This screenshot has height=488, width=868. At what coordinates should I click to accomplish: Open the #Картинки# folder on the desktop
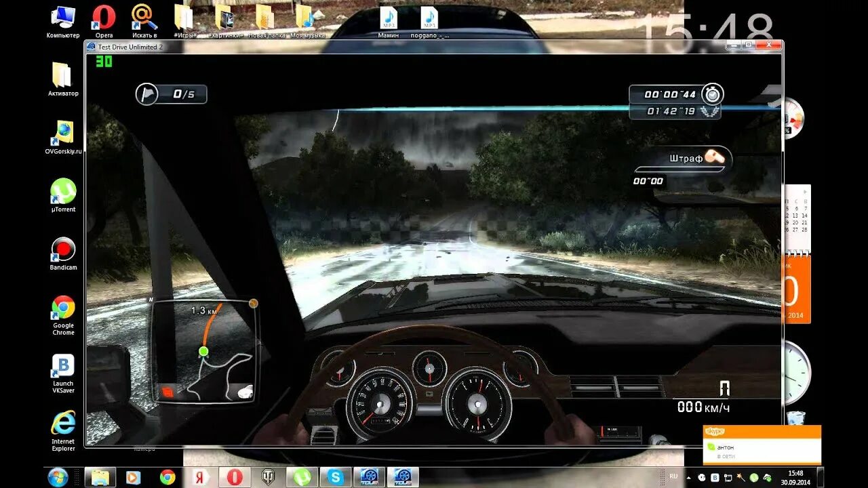pos(225,21)
